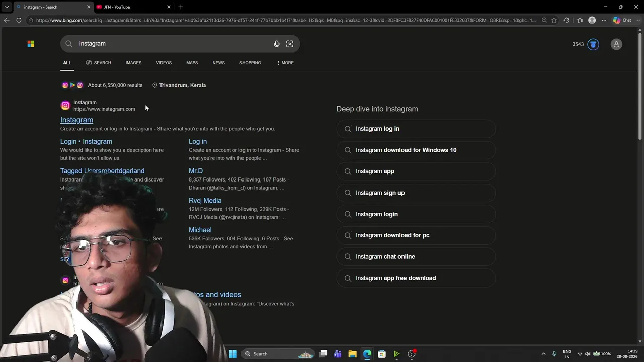Close the JFN - YouTube tab
Screen dimensions: 644x362
[169, 7]
